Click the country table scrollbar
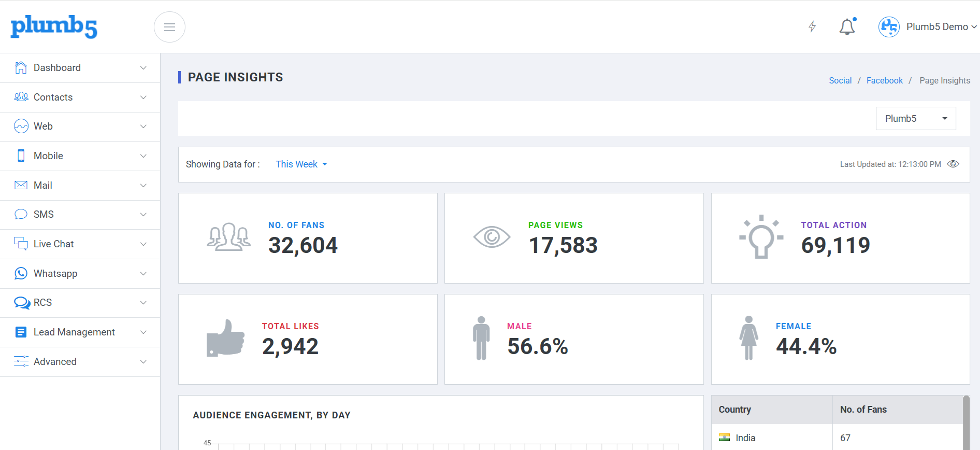The height and width of the screenshot is (450, 980). 966,423
